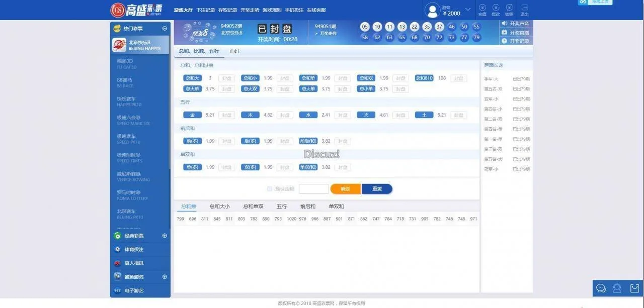
Task: Switch to the 正码 tab
Action: coord(234,51)
